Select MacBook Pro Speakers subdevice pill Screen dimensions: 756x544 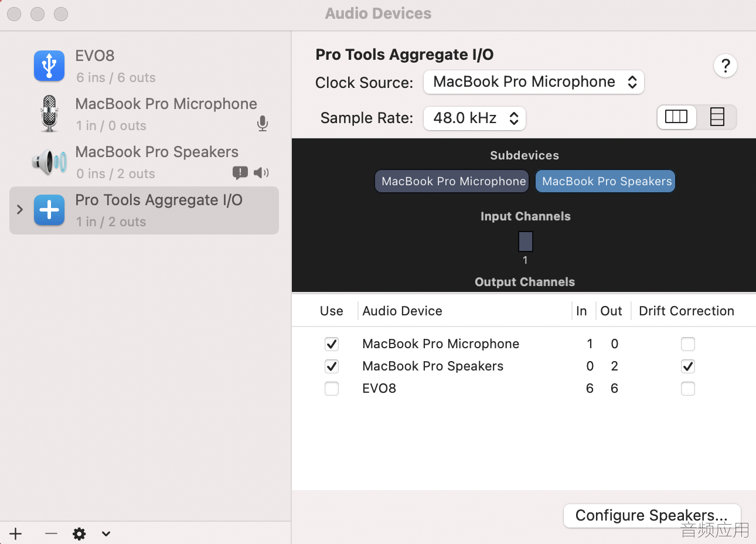pyautogui.click(x=605, y=181)
